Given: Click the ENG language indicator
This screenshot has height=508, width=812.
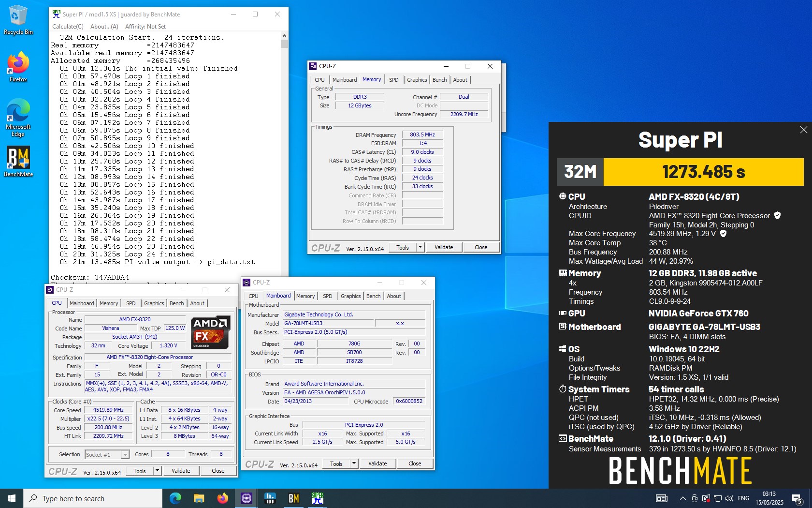Looking at the screenshot, I should coord(744,498).
